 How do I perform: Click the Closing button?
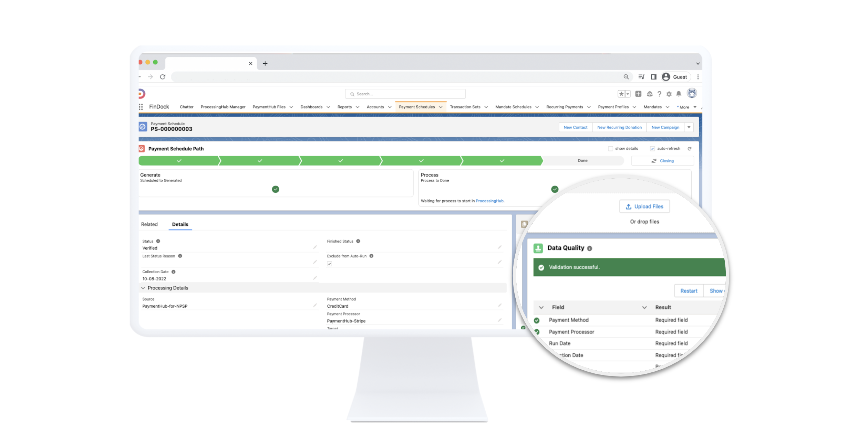pos(662,161)
